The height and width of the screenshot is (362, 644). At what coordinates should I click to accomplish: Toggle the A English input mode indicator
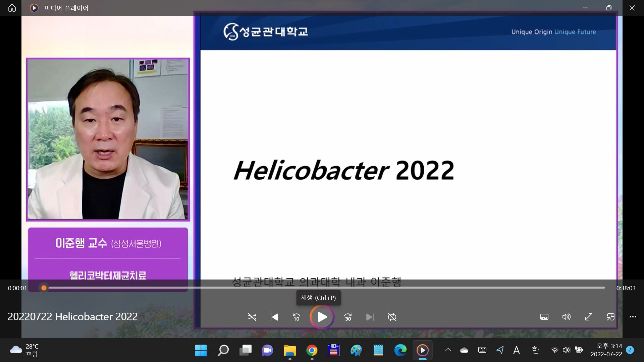(517, 350)
